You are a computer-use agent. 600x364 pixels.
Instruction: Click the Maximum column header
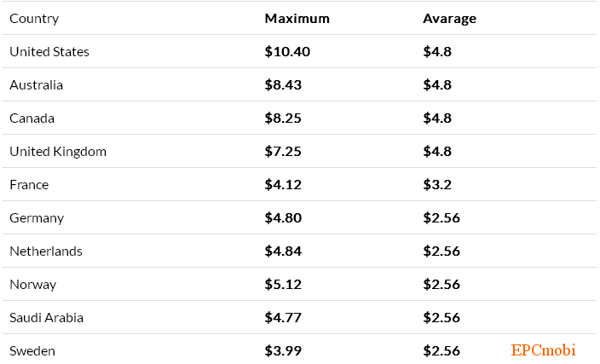[x=297, y=19]
